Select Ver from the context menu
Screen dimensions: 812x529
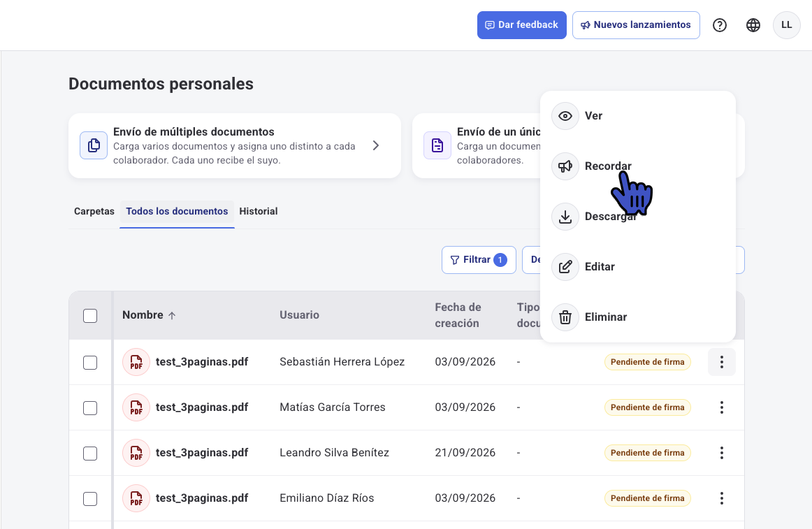pos(637,115)
